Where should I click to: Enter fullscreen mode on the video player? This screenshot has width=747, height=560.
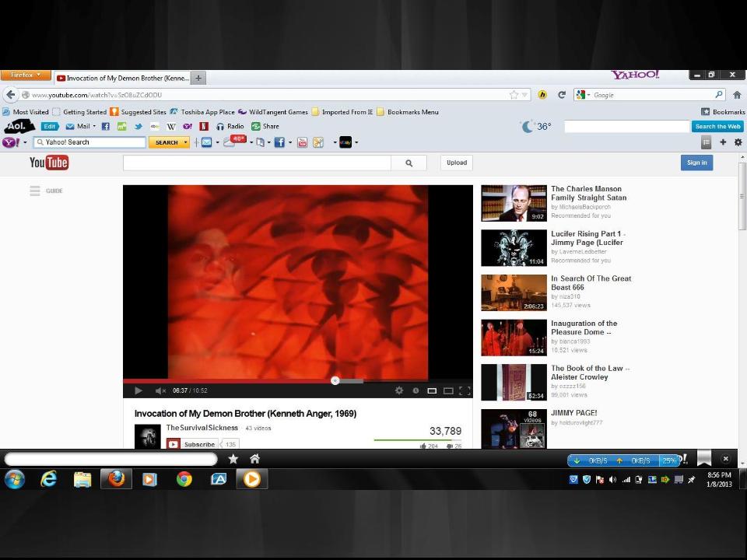(465, 390)
